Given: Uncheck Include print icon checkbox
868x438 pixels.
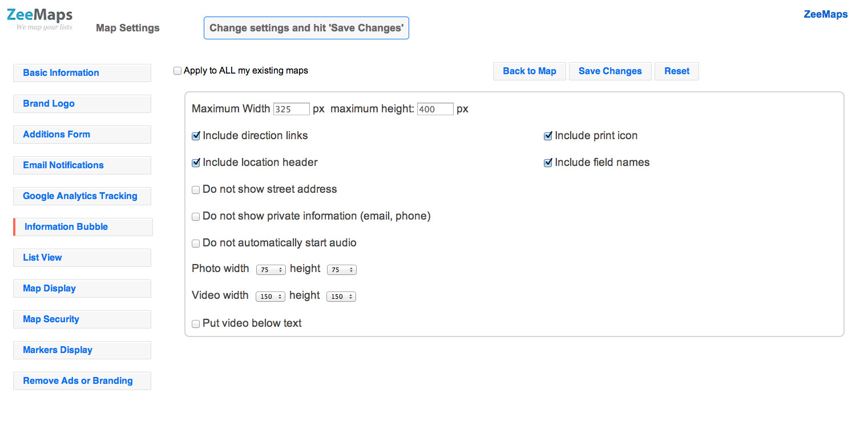Looking at the screenshot, I should click(x=548, y=136).
